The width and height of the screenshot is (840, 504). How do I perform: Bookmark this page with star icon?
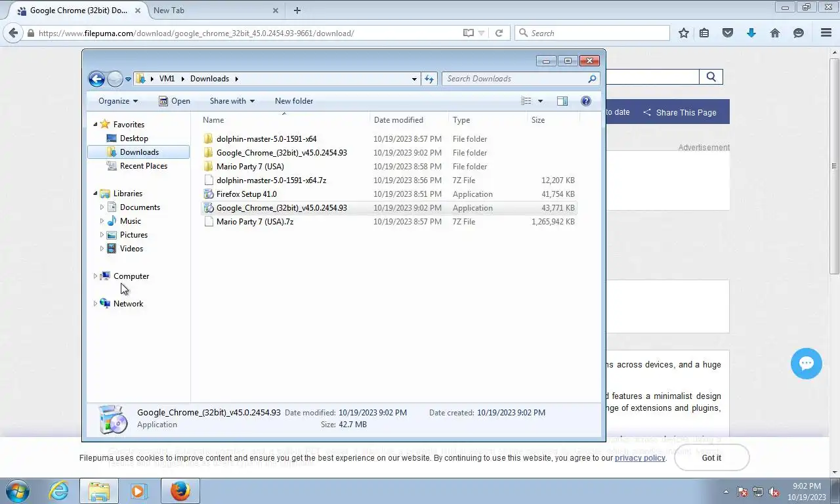(684, 33)
